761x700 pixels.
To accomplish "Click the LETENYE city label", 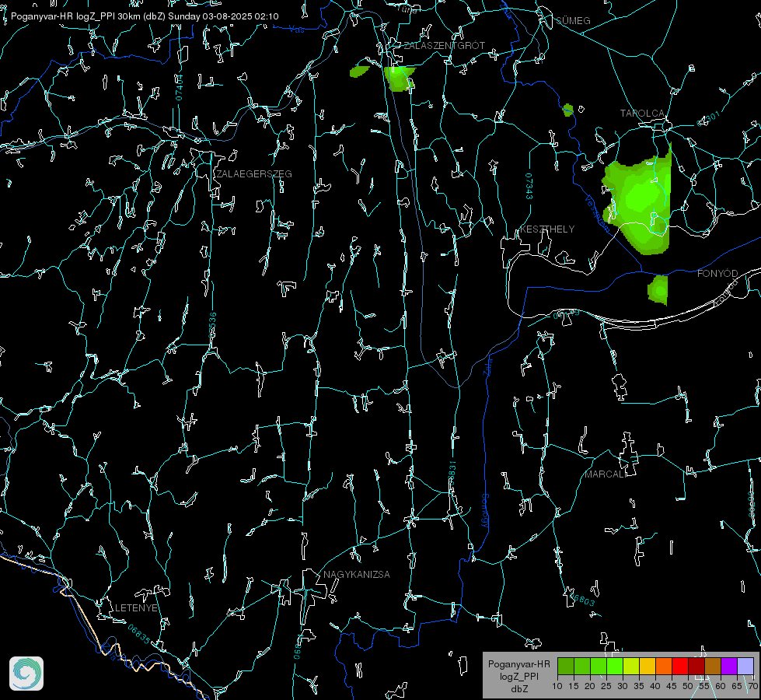I will tap(136, 608).
